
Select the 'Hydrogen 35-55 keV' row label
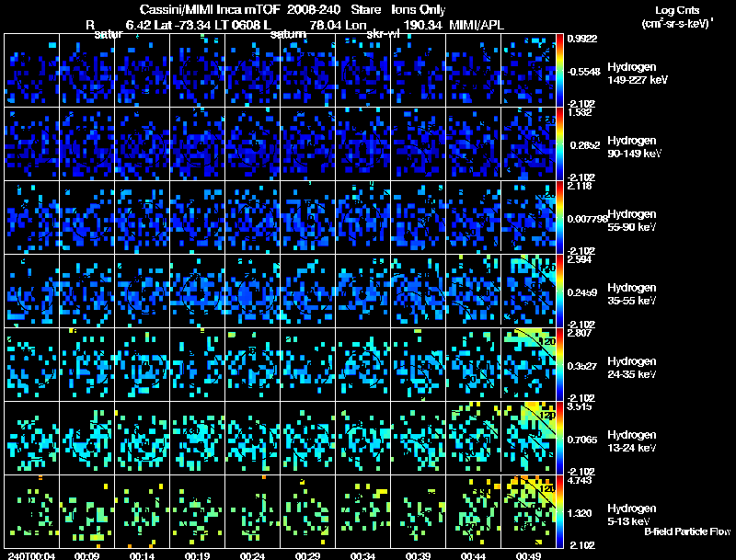(x=632, y=294)
